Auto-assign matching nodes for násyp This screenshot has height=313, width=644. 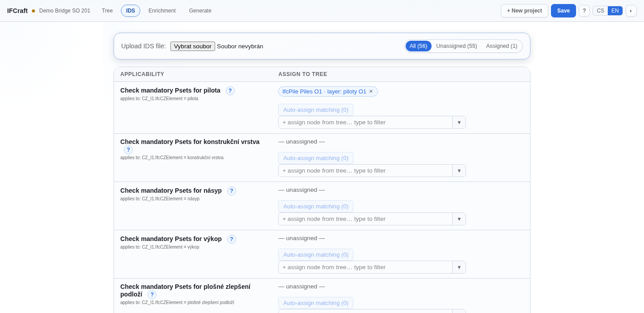click(x=316, y=207)
